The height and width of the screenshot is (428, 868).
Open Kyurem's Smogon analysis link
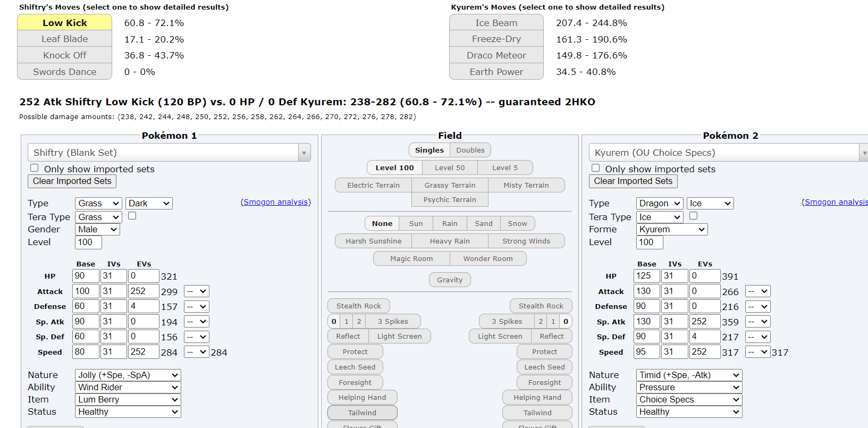tap(836, 202)
